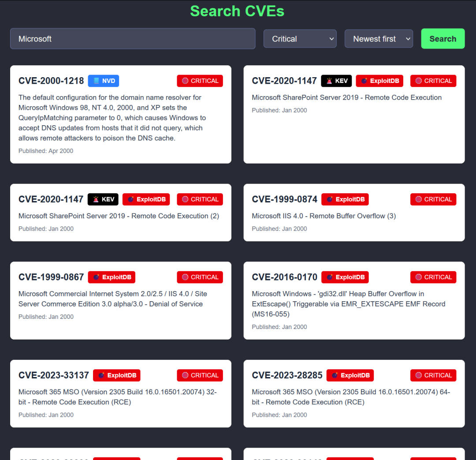Click the Search CVEs page heading
This screenshot has width=476, height=460.
[x=237, y=11]
